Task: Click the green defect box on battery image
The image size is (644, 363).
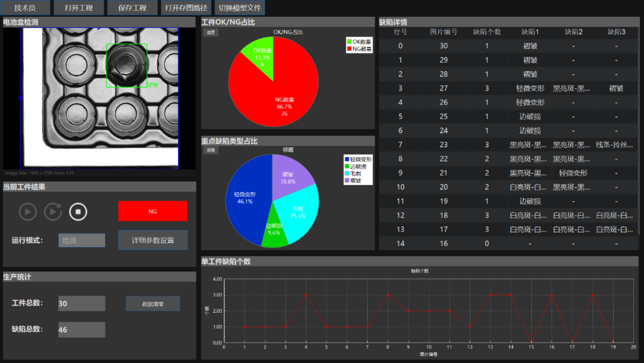Action: tap(126, 66)
